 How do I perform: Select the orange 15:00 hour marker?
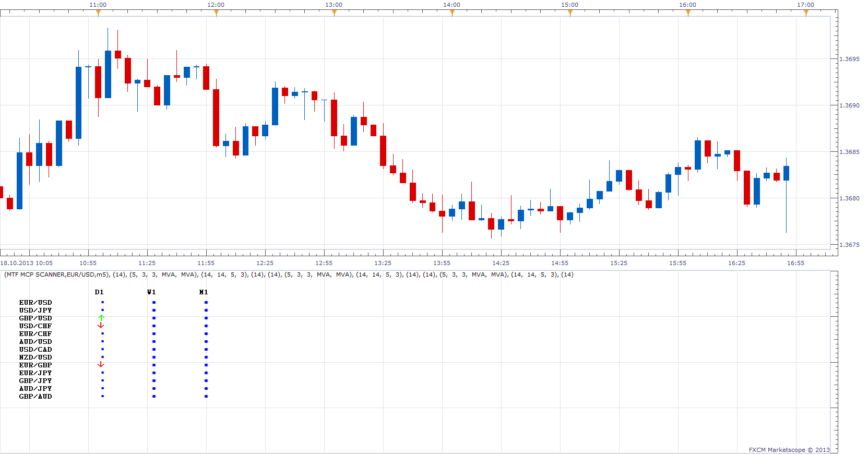[x=570, y=13]
